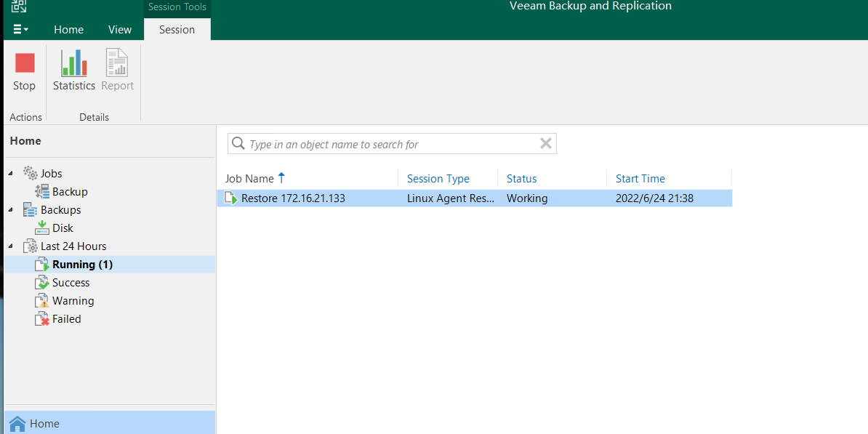Select the Backup item under Jobs

71,191
